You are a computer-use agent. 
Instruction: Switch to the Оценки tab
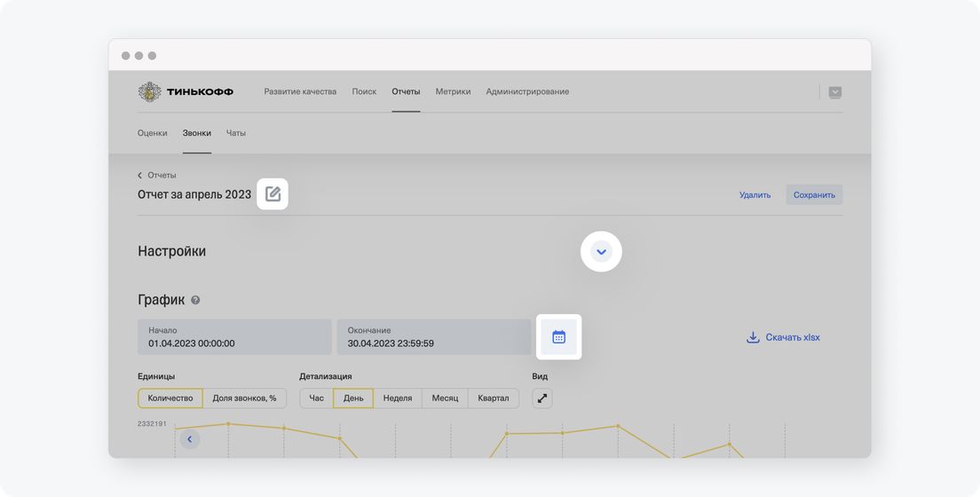pyautogui.click(x=153, y=132)
